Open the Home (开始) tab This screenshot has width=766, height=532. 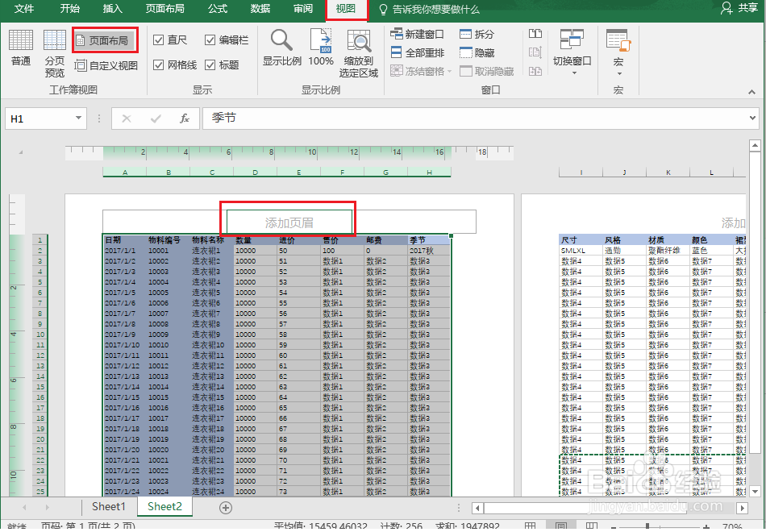tap(70, 9)
